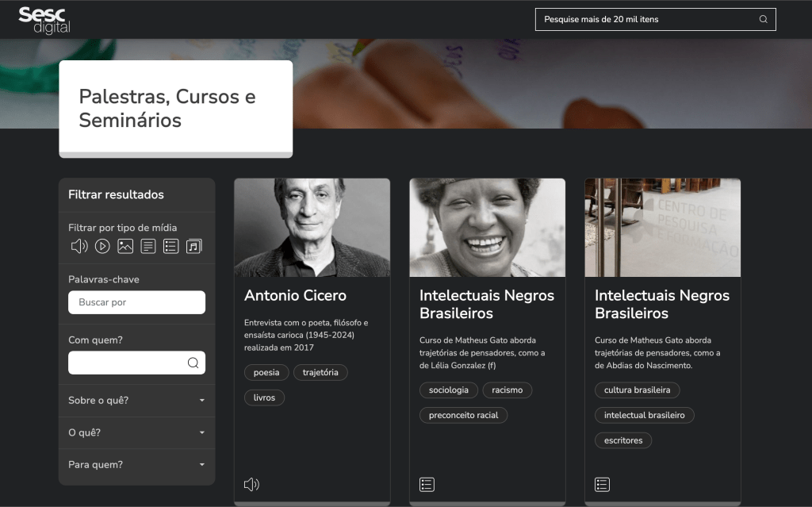
Task: Select the 'poesia' tag
Action: (x=266, y=372)
